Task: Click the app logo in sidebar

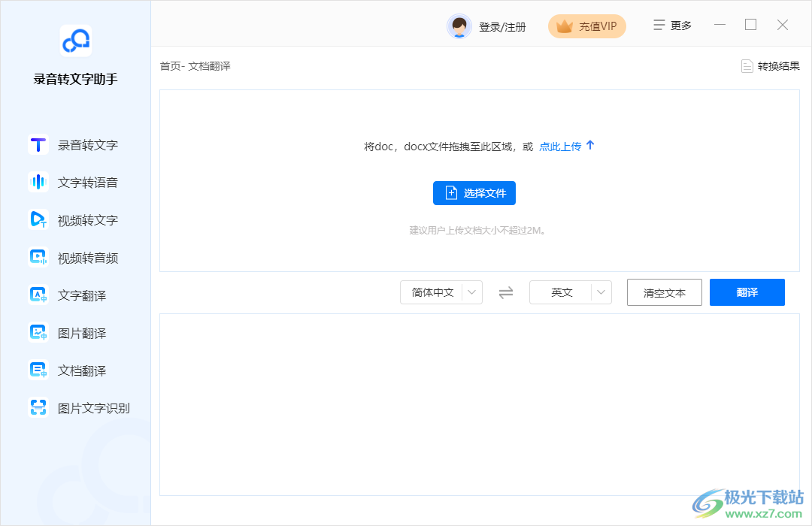Action: point(75,41)
